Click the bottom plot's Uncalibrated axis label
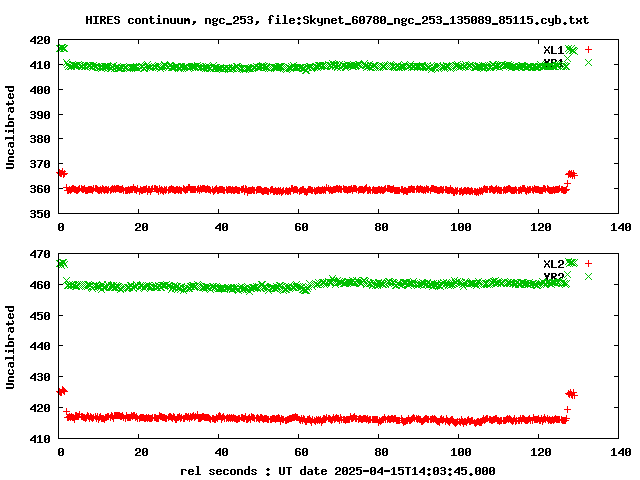Screen dimensions: 640x480 coord(10,347)
